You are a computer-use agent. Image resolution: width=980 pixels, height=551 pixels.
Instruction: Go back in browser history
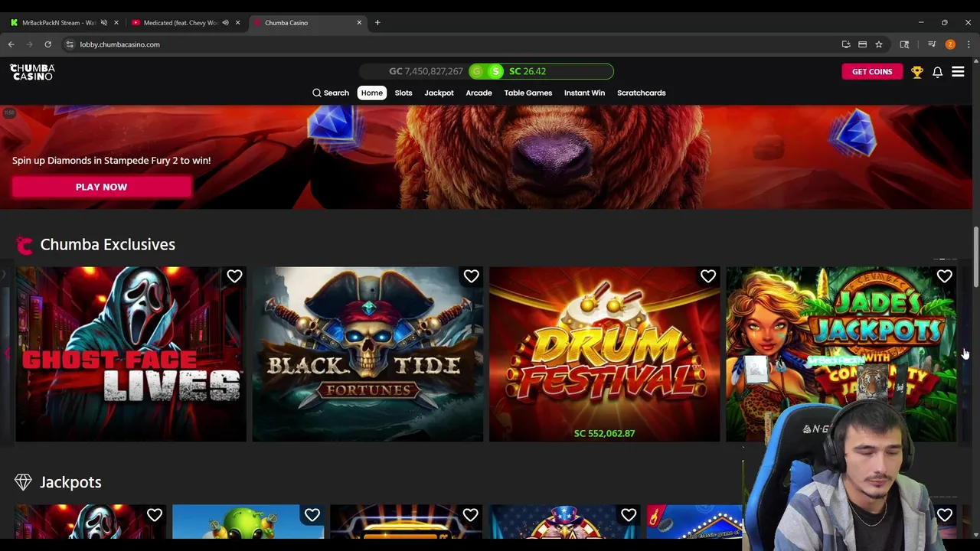tap(11, 44)
